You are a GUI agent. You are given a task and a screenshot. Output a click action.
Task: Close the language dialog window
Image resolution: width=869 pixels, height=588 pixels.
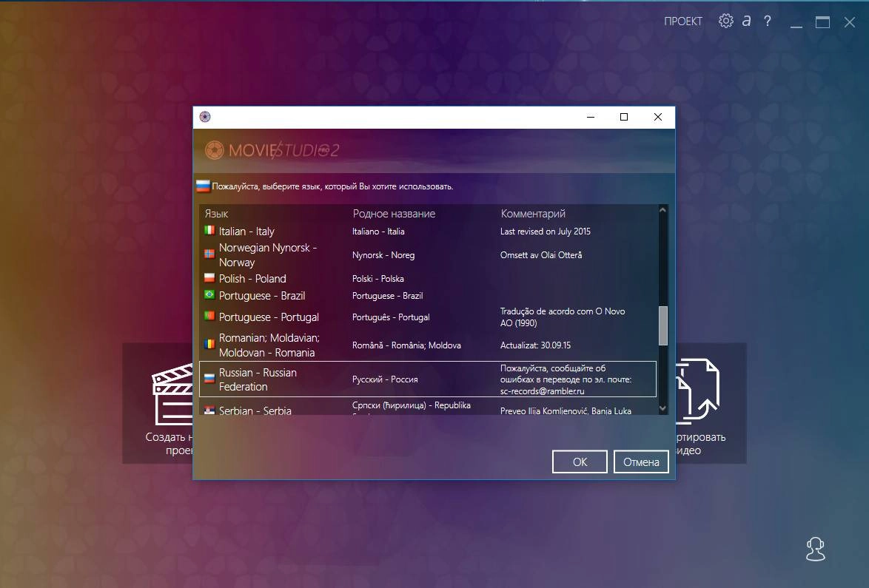(658, 117)
